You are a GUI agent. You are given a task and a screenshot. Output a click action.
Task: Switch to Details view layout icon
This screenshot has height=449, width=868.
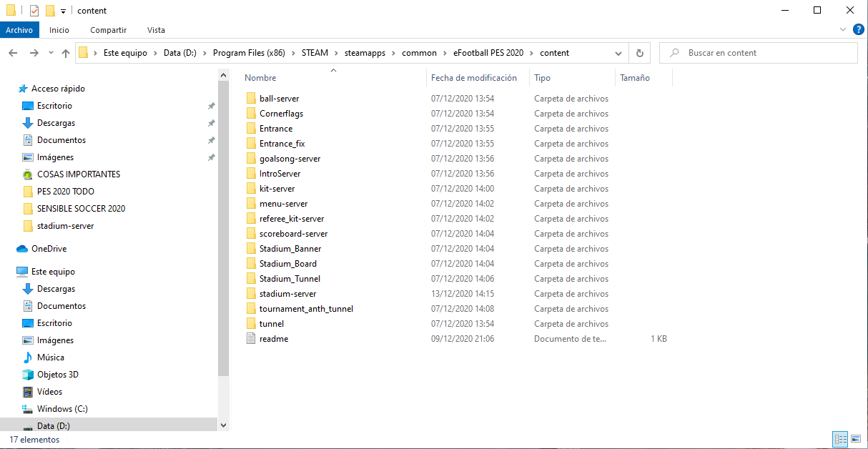(840, 440)
